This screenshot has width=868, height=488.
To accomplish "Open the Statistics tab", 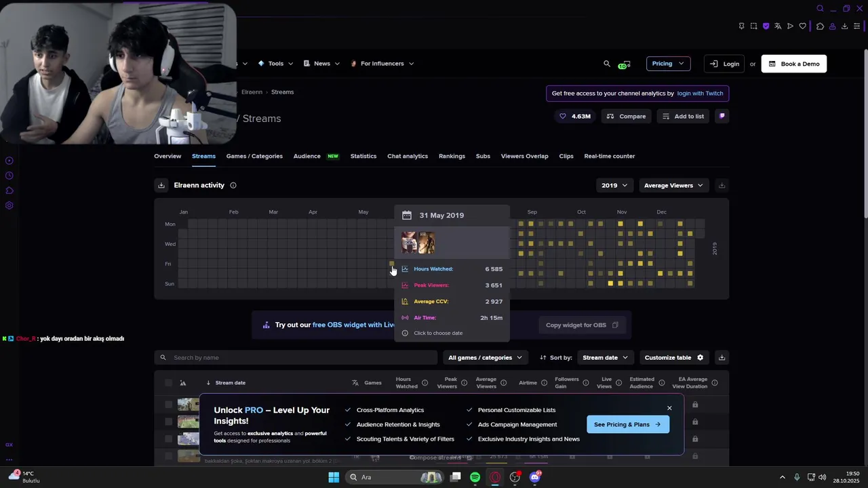I will pos(363,156).
